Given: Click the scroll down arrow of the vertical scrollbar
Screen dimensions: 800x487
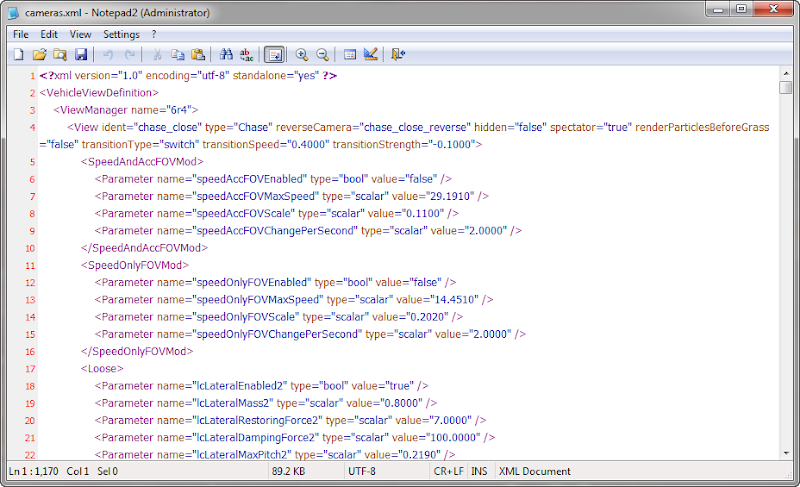Looking at the screenshot, I should (x=786, y=453).
